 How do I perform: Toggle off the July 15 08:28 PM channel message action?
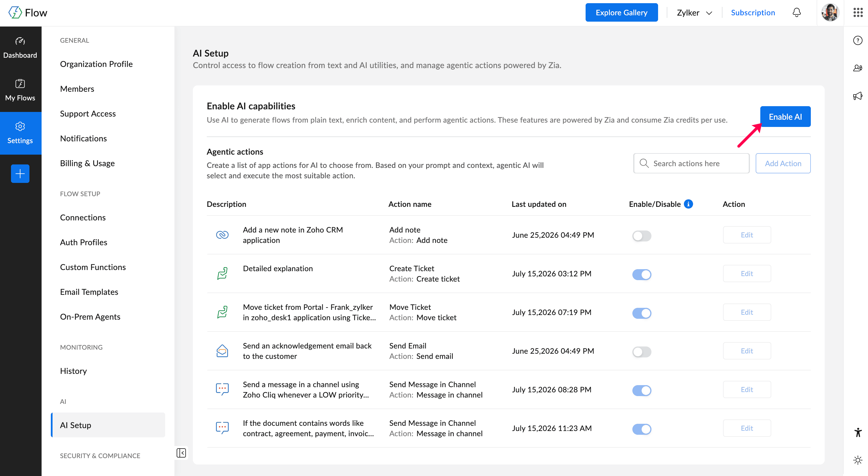pyautogui.click(x=642, y=391)
